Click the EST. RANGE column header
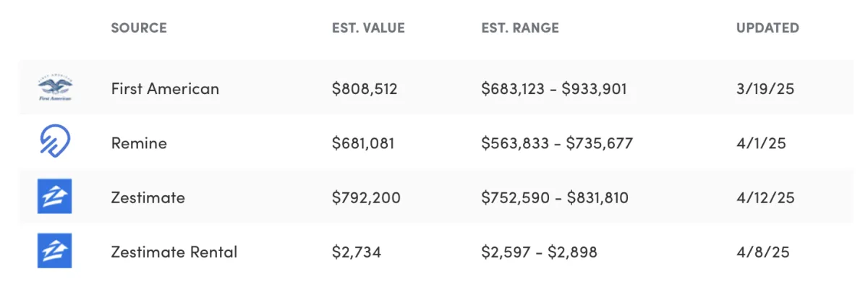 click(x=520, y=28)
